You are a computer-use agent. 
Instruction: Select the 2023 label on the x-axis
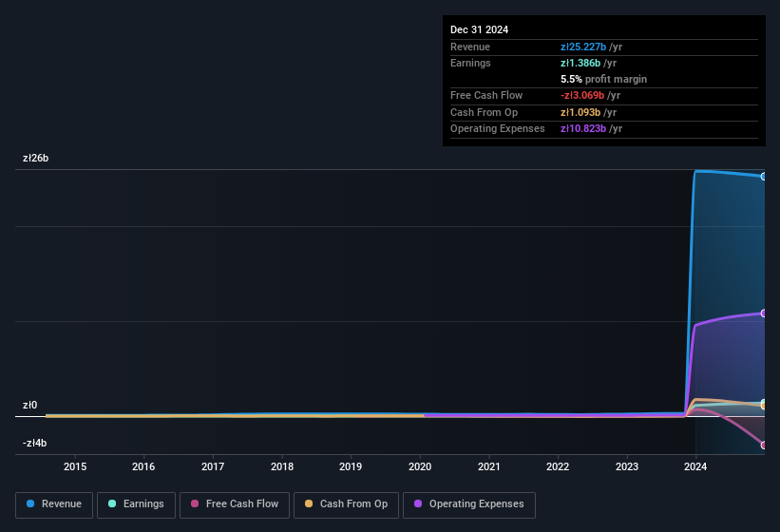pos(627,466)
